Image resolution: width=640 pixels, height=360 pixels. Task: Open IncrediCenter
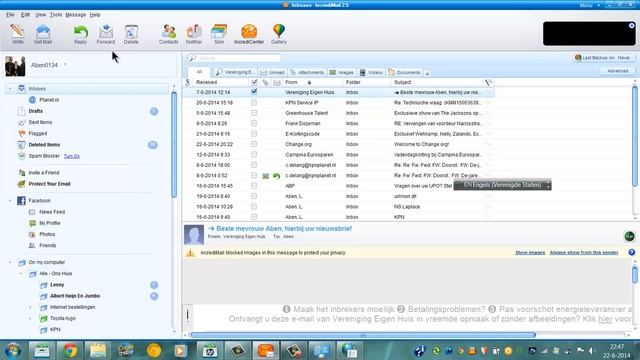pyautogui.click(x=249, y=33)
